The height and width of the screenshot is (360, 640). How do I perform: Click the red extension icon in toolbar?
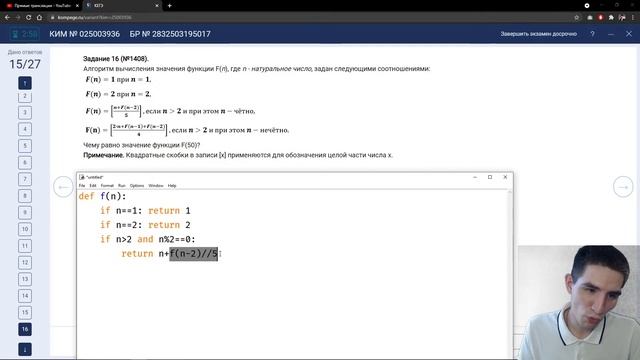pos(600,18)
